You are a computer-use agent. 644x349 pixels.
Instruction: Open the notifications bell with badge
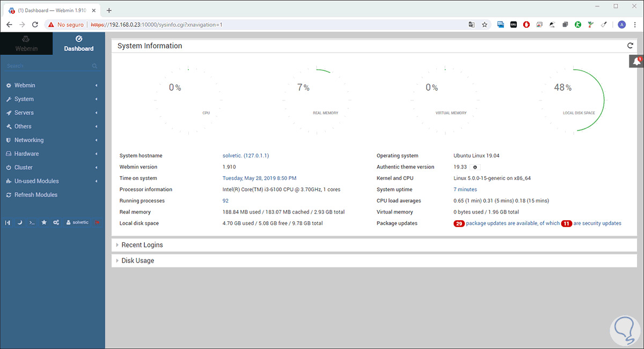point(636,62)
